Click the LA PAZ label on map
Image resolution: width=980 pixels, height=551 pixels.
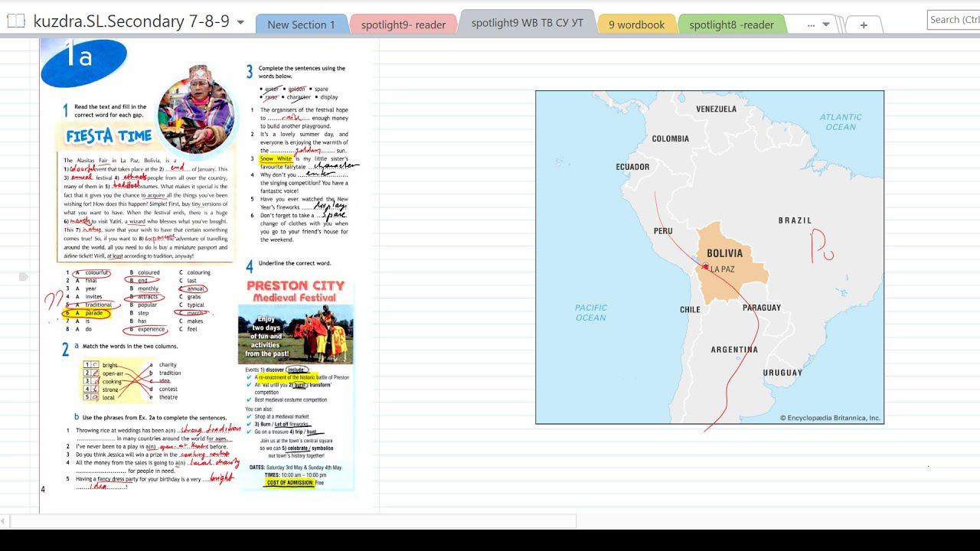722,269
